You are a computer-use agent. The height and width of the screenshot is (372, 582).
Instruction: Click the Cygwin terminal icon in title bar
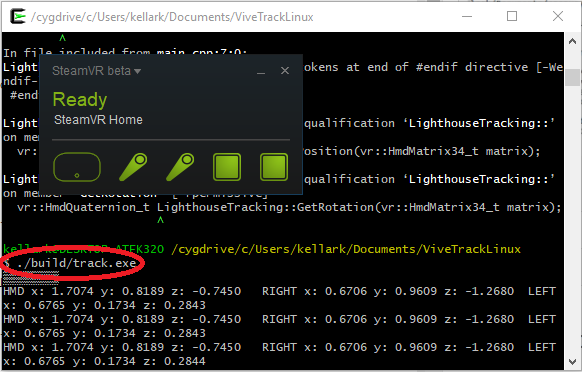(18, 17)
